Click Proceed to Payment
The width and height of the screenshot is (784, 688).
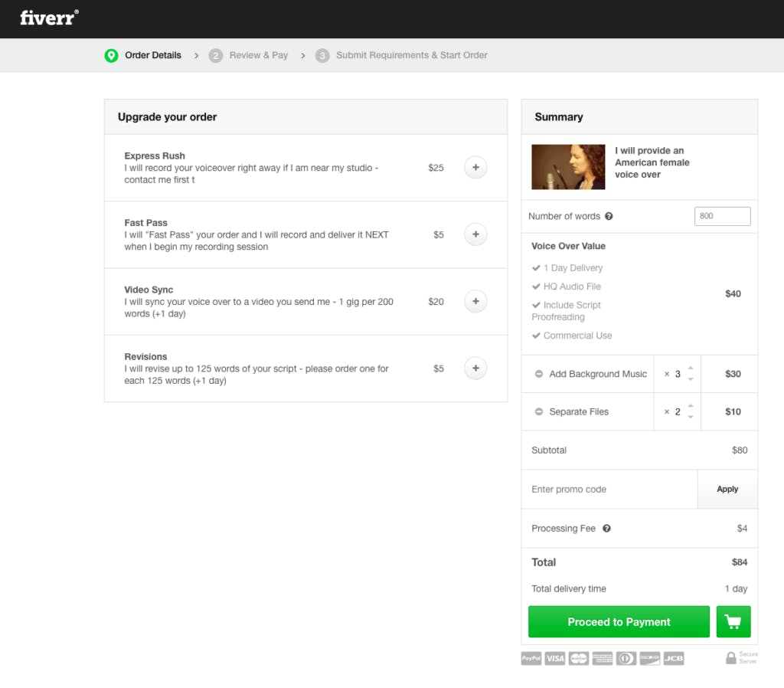619,621
